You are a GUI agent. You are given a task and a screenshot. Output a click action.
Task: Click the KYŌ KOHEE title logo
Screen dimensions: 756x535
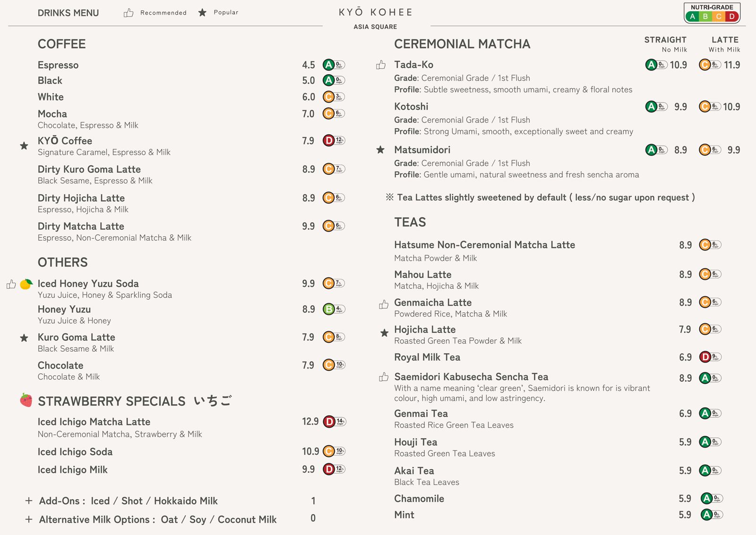[x=376, y=12]
